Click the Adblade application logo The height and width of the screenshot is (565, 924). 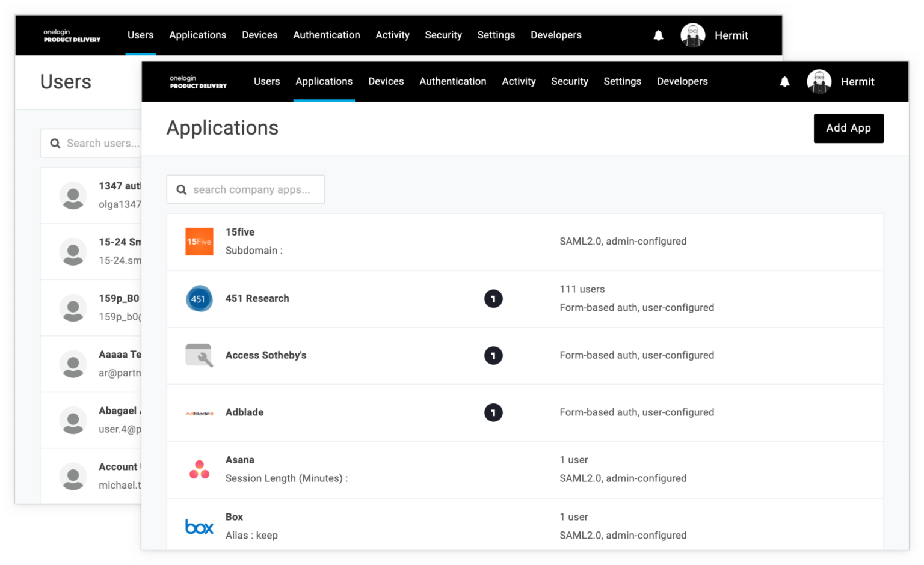[x=199, y=412]
